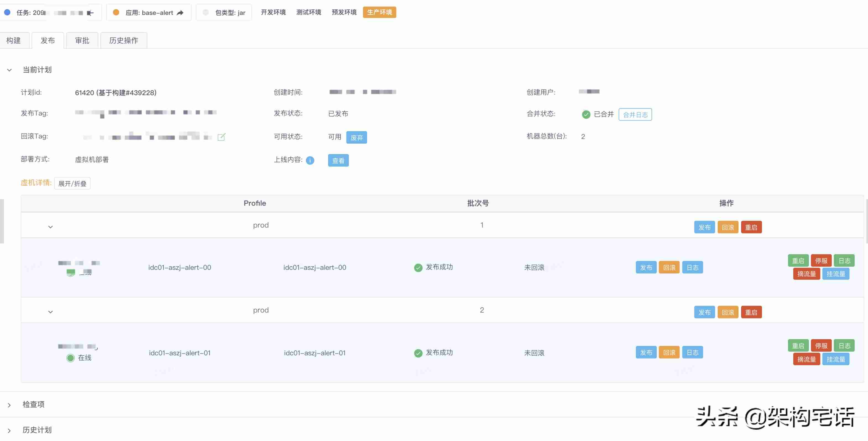
Task: Click blue 日志 in alert-01 row
Action: point(692,352)
